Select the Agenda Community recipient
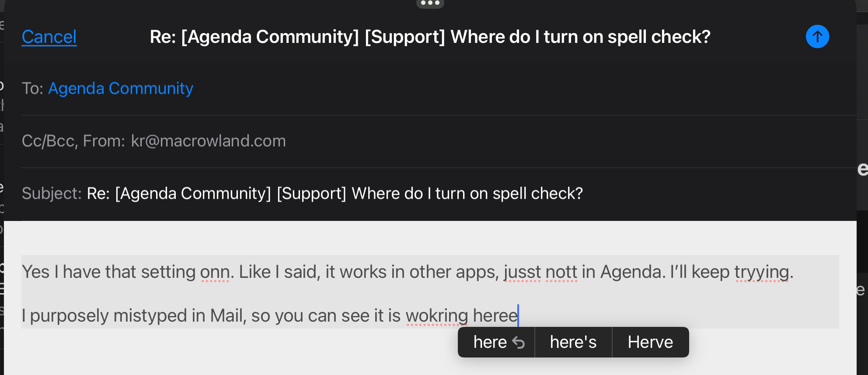Image resolution: width=868 pixels, height=375 pixels. [121, 88]
